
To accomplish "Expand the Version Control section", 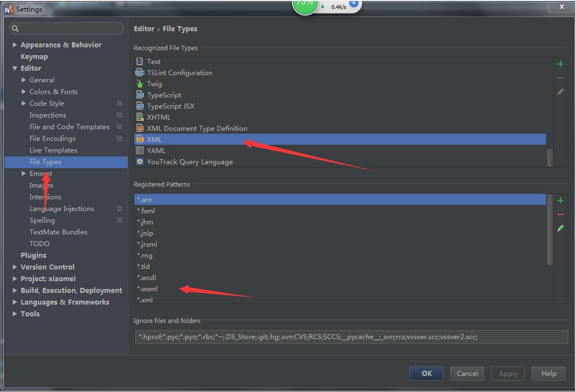I will pos(14,267).
